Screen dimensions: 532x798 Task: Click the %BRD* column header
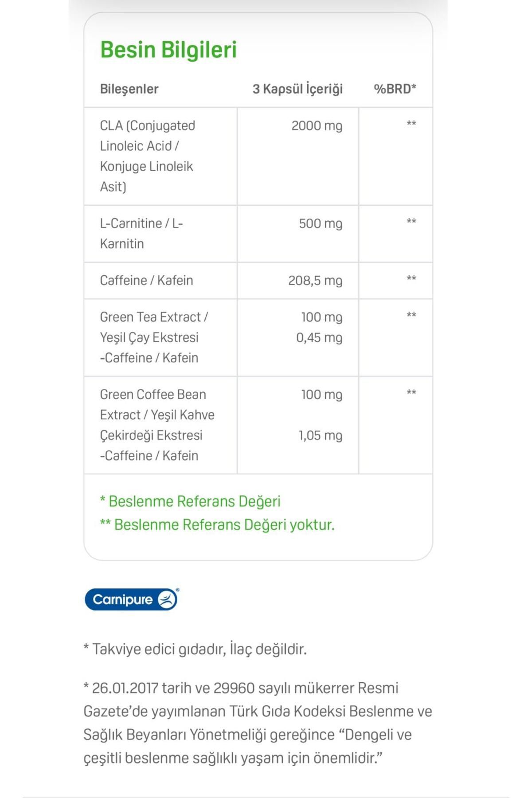(395, 89)
